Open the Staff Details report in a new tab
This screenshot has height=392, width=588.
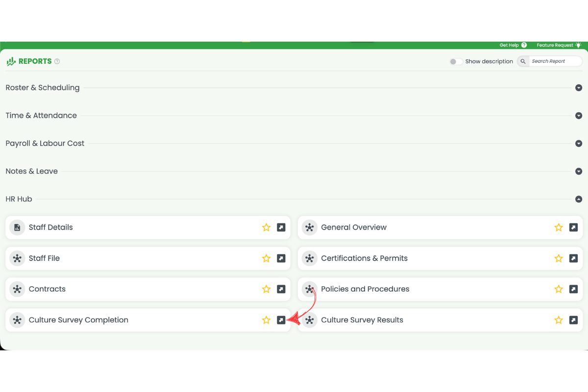tap(281, 227)
